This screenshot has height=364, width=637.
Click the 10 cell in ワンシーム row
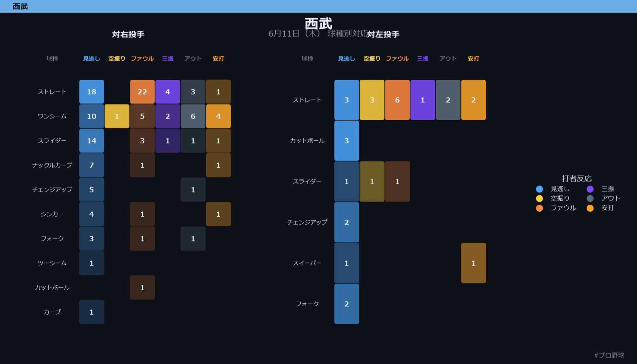pyautogui.click(x=92, y=116)
